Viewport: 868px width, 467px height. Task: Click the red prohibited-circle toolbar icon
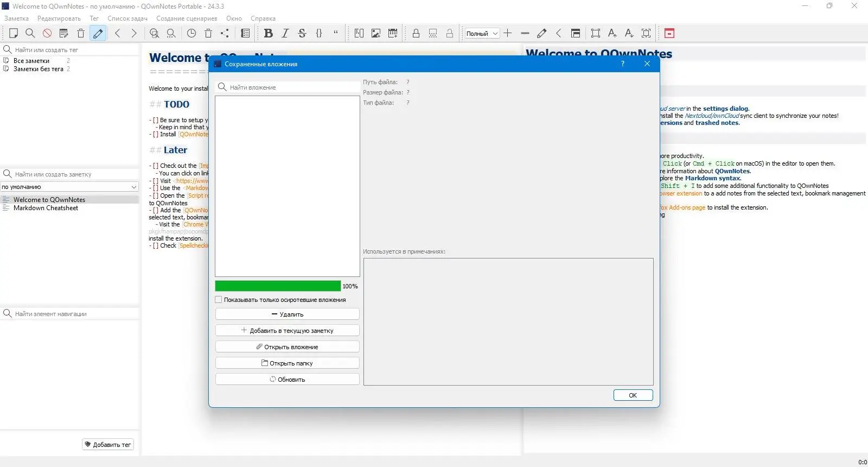coord(47,33)
